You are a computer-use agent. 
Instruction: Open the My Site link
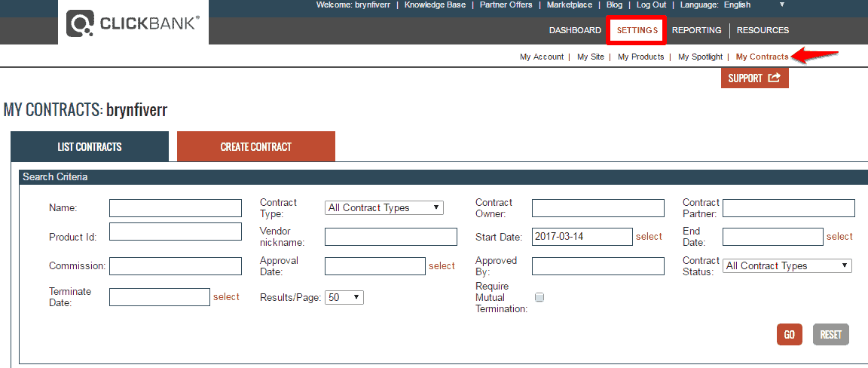coord(590,57)
